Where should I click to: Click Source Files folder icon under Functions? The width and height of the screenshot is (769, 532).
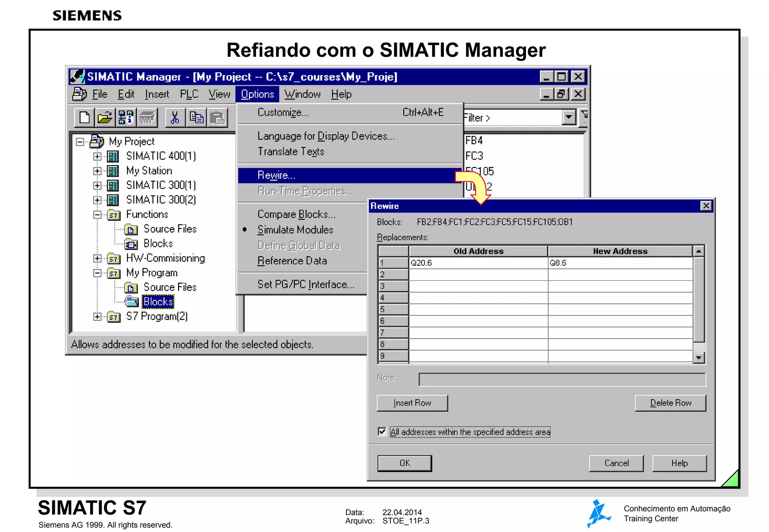pos(131,229)
